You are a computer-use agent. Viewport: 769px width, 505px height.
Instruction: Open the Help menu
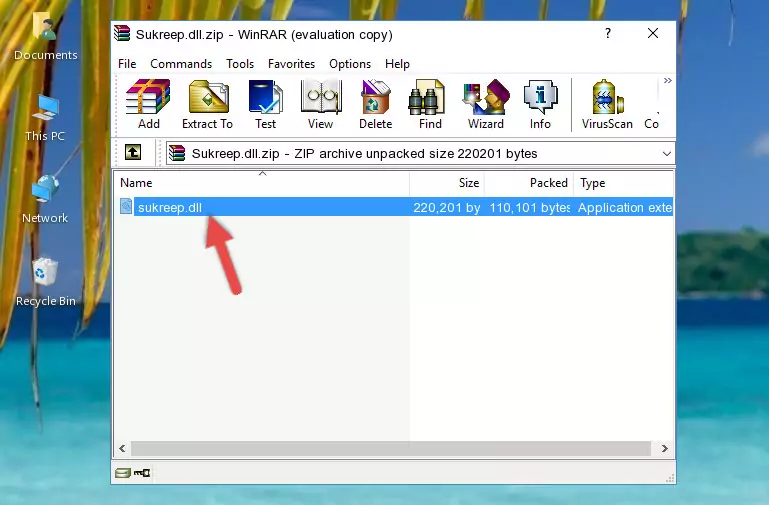click(x=397, y=64)
